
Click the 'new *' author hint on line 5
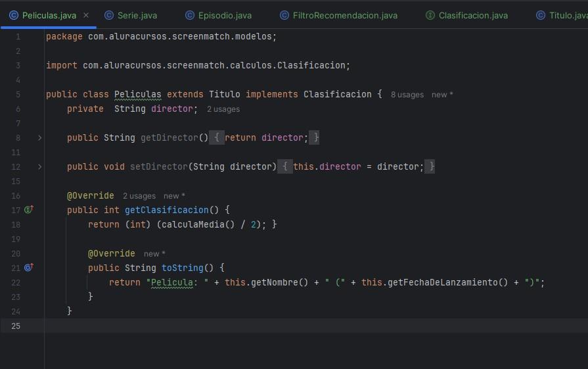pyautogui.click(x=442, y=95)
